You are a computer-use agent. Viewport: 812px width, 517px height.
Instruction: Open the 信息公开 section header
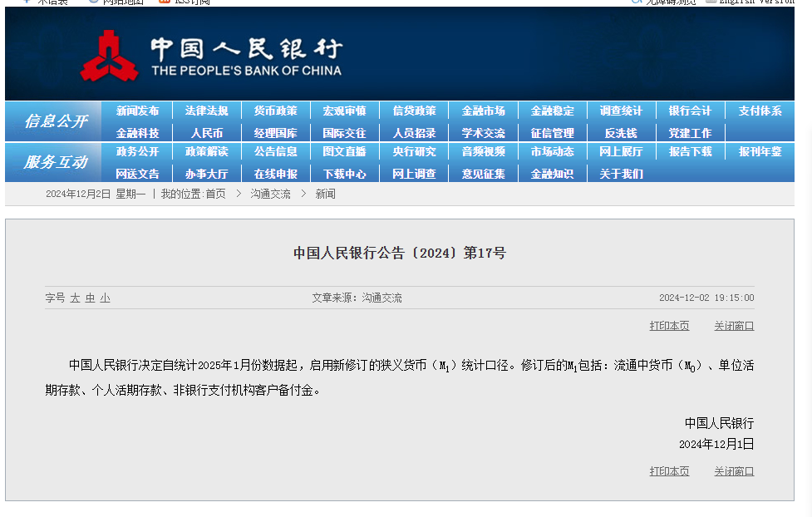pyautogui.click(x=55, y=121)
